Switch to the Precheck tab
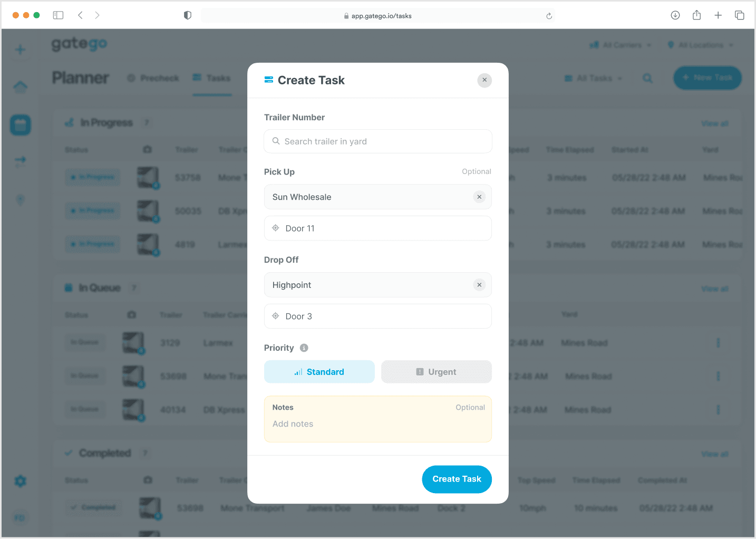The width and height of the screenshot is (756, 539). (153, 78)
